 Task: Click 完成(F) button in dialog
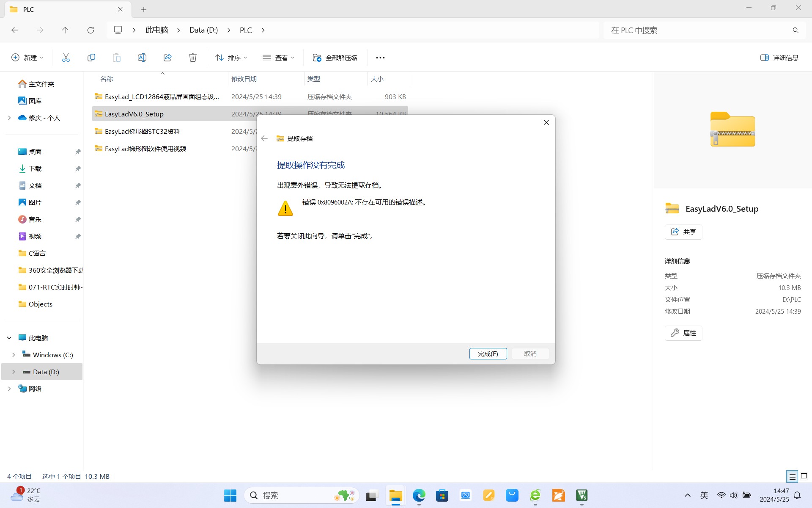click(488, 353)
